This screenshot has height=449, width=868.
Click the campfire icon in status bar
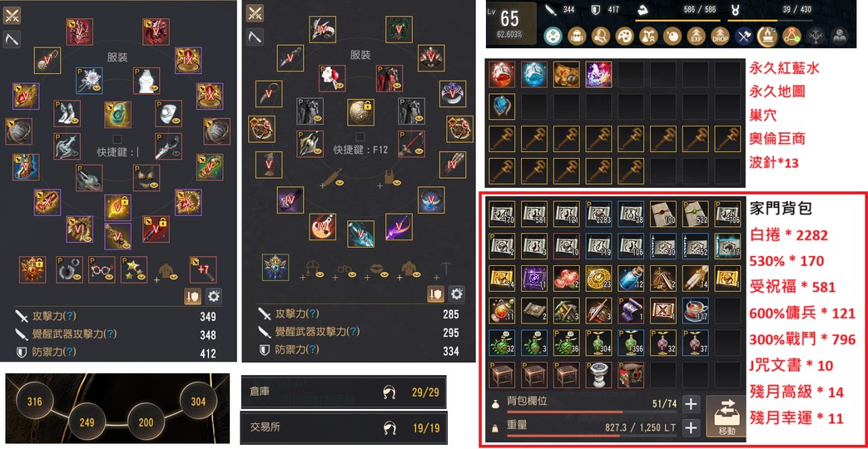tap(767, 36)
